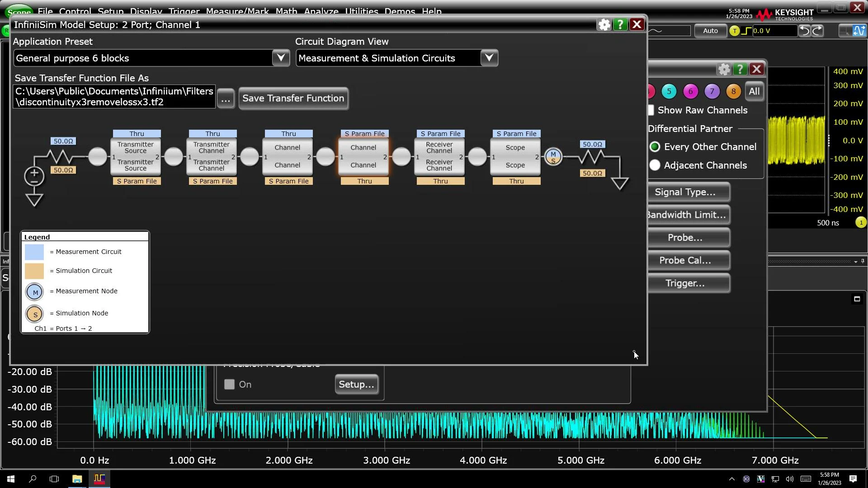Open Windows taskbar search
Screen dimensions: 868x488
pyautogui.click(x=33, y=479)
